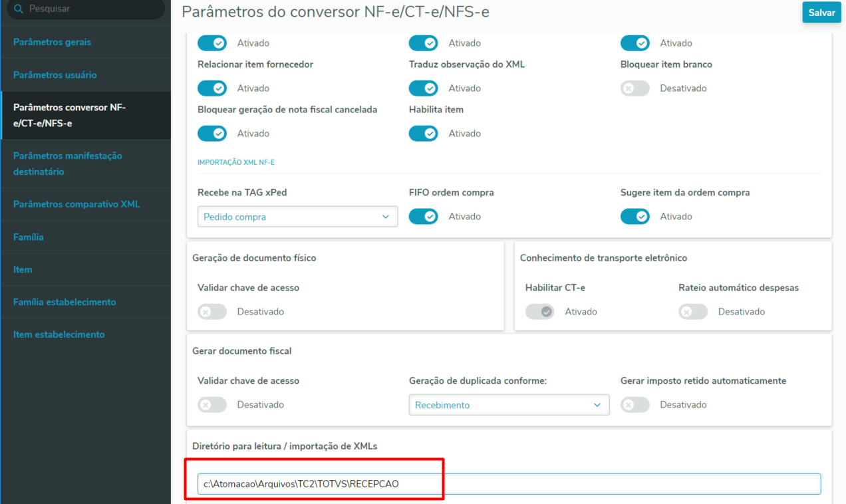Toggle the Habilitar CT-e switch
Image resolution: width=846 pixels, height=504 pixels.
click(540, 311)
